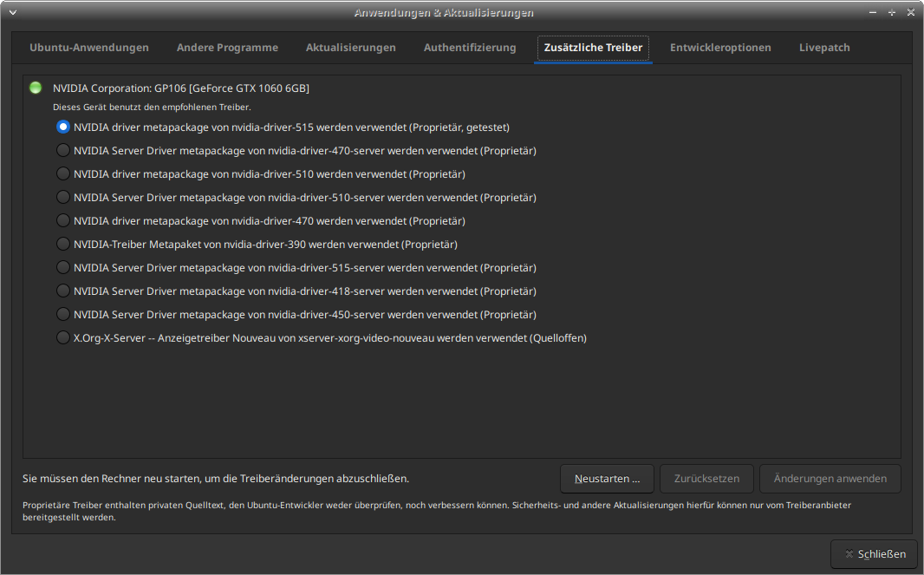Switch to the Entwickleroptionen tab
The width and height of the screenshot is (924, 575).
pos(720,48)
